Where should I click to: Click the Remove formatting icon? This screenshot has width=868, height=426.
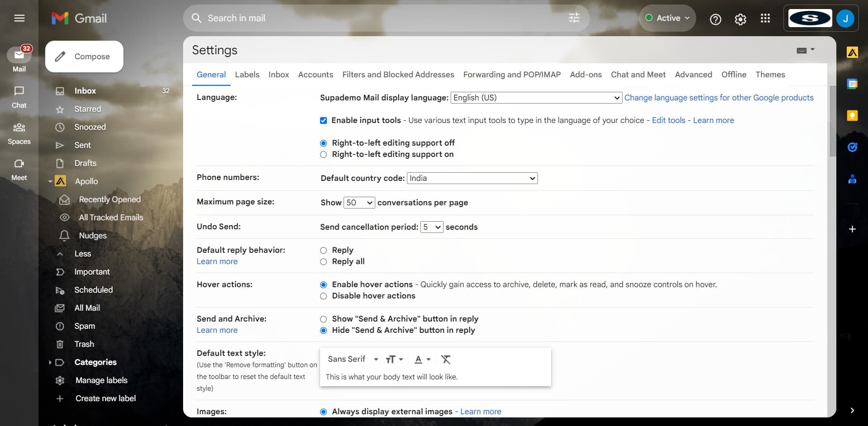coord(446,359)
